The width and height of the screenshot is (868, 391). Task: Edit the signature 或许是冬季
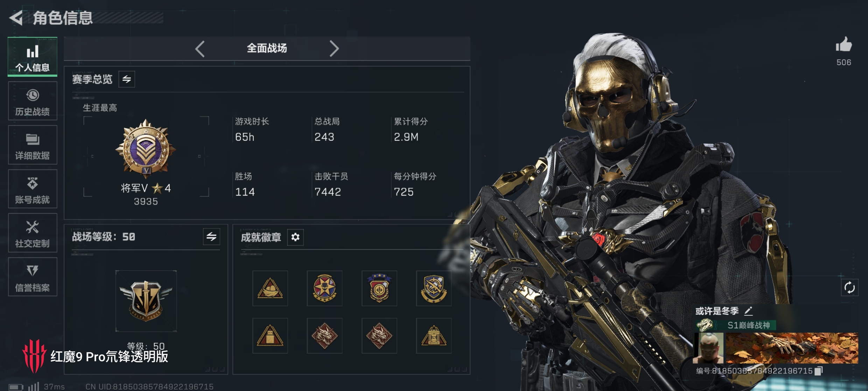coord(748,311)
